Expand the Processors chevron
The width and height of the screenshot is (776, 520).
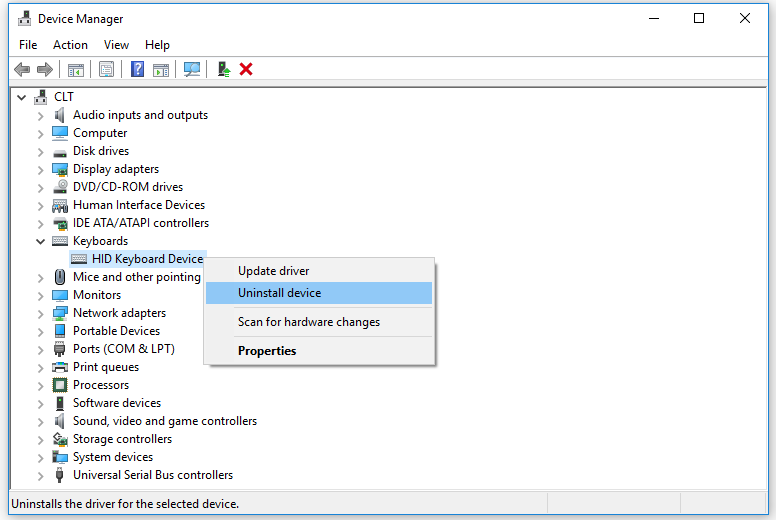click(41, 386)
